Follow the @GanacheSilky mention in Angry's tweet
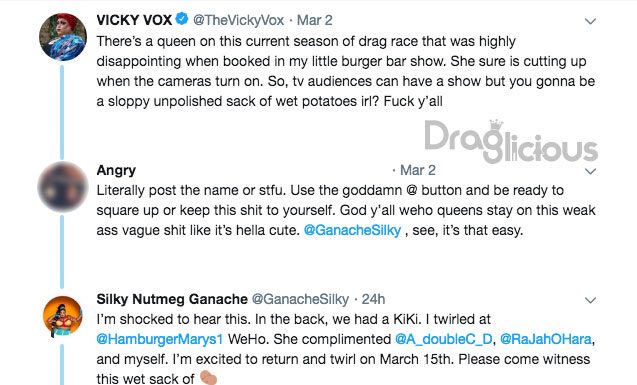Image resolution: width=637 pixels, height=385 pixels. click(352, 230)
